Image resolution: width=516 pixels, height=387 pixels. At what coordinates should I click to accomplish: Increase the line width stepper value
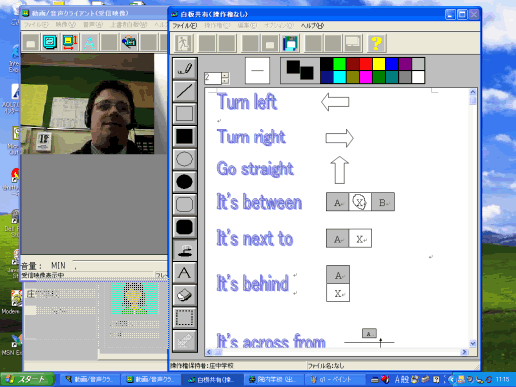225,75
